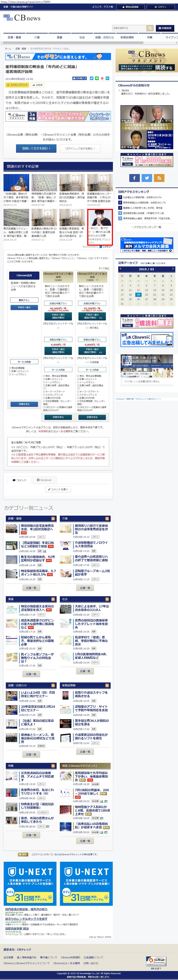Click 記事一覧 under 医療・看護 section
The height and width of the screenshot is (980, 178).
pyautogui.click(x=31, y=588)
